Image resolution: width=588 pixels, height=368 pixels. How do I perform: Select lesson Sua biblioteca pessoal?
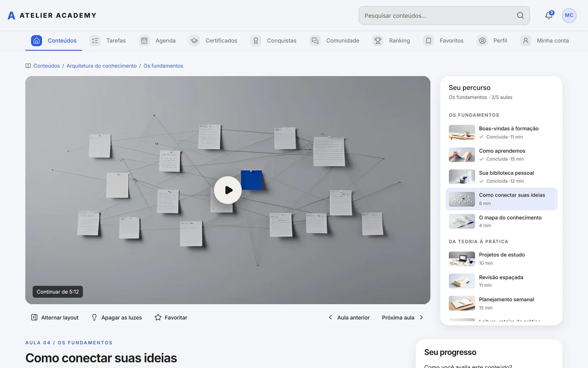tap(501, 177)
